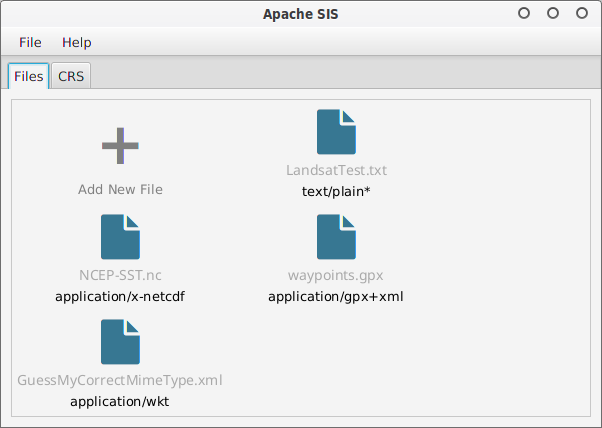Select the waypoints.gpx file icon
This screenshot has width=602, height=428.
pos(336,237)
